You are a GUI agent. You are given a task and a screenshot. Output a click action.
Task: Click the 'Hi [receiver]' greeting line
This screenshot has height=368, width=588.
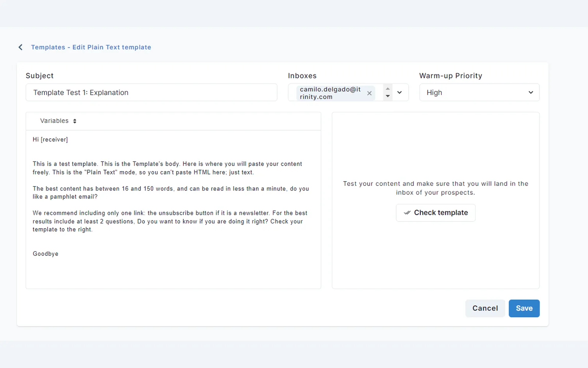[50, 139]
